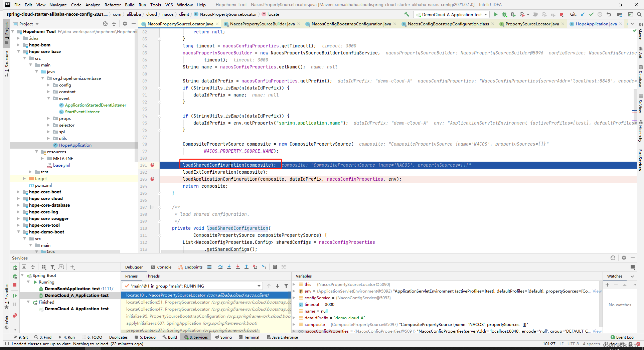Select locate:101 NacosPropertySourceLocator stack frame

tap(206, 295)
